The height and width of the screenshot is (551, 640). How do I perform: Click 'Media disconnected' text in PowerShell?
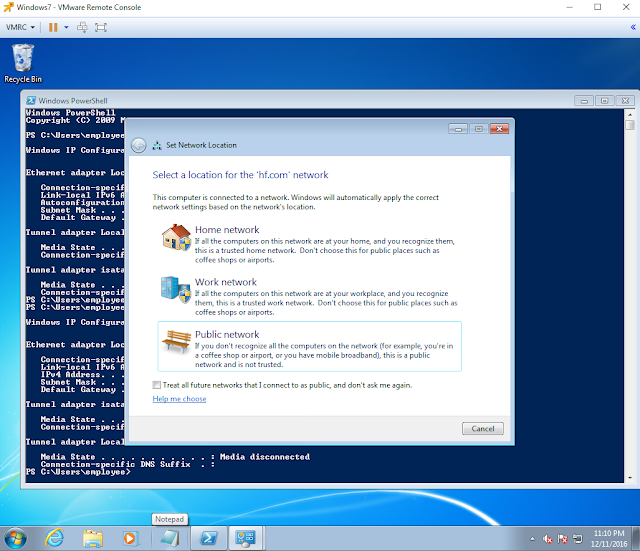(x=264, y=457)
